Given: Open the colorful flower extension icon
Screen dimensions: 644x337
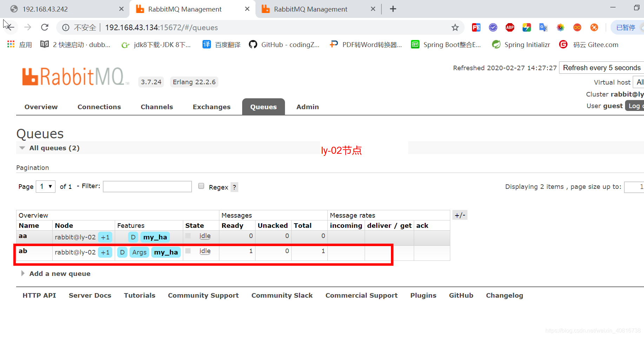Looking at the screenshot, I should [x=560, y=27].
